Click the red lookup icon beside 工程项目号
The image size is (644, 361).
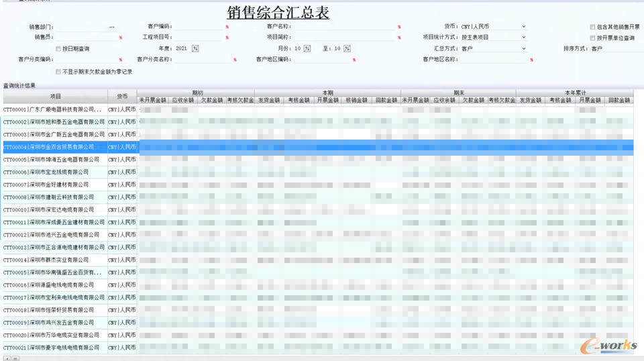click(227, 38)
